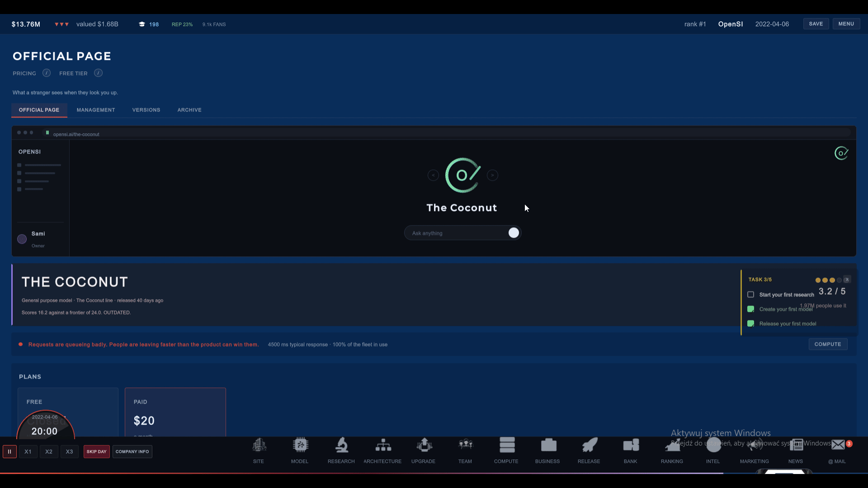The width and height of the screenshot is (868, 488).
Task: Check the Start your first research task
Action: [751, 295]
